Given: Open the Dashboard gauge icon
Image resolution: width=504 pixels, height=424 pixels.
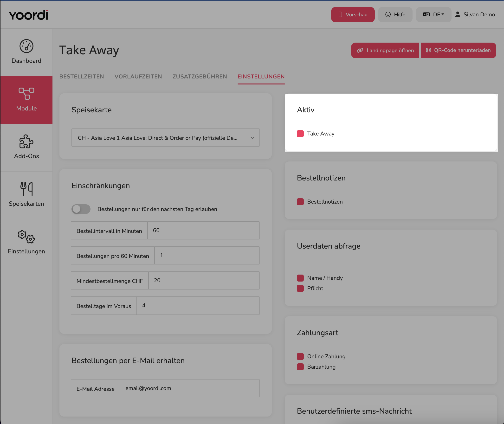Looking at the screenshot, I should (x=26, y=46).
